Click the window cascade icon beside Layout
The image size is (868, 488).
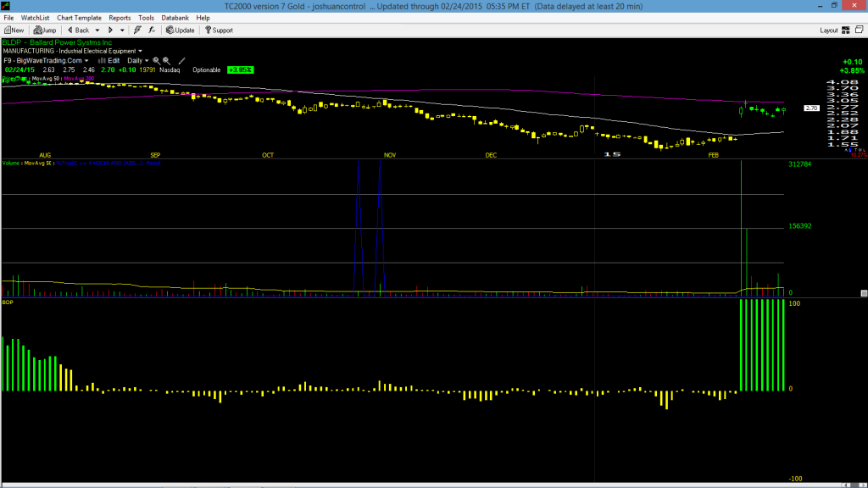(x=860, y=30)
